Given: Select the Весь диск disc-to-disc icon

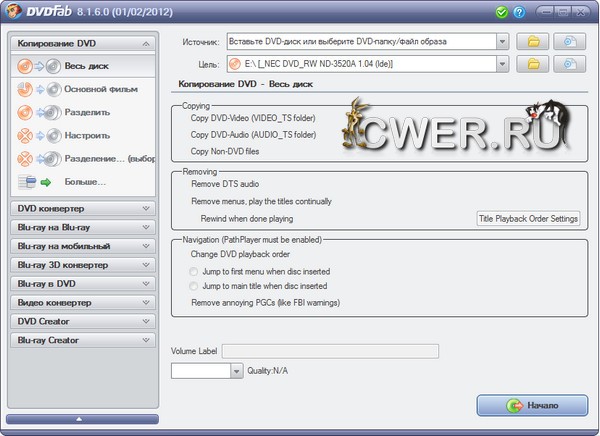Looking at the screenshot, I should coord(39,66).
